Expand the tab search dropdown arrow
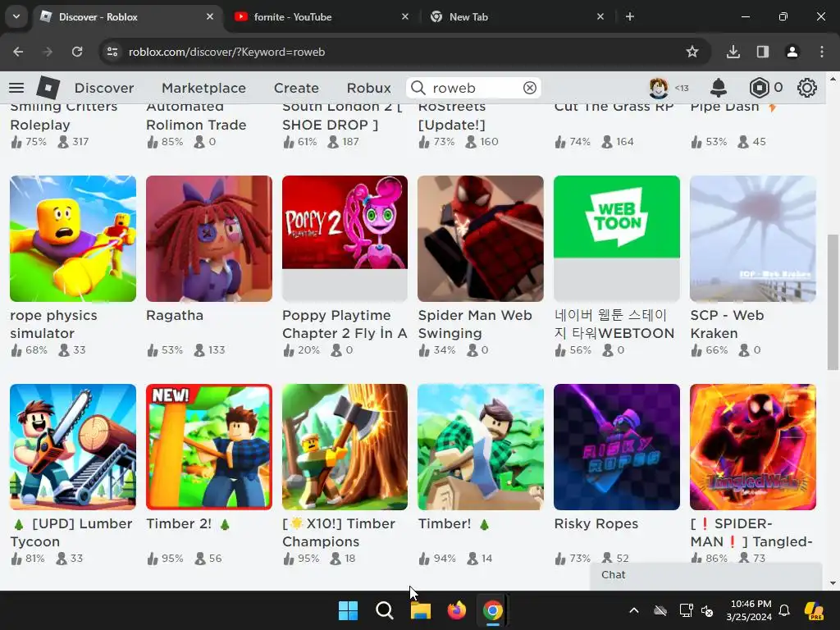 coord(16,16)
